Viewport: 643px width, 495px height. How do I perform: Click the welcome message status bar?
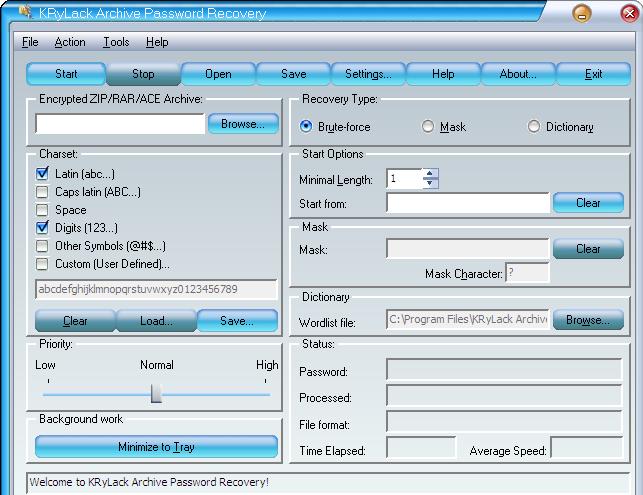tap(328, 482)
